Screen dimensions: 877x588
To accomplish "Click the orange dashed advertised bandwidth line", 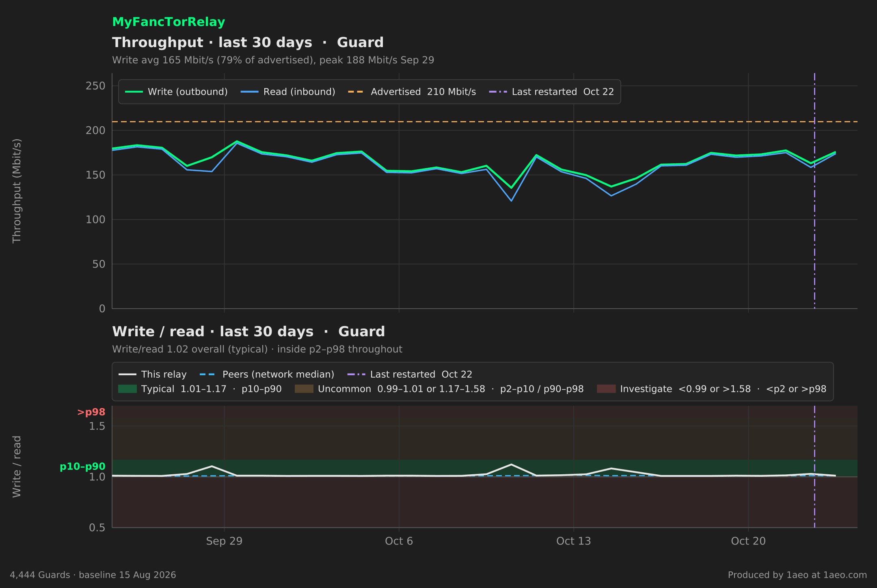I will 485,121.
